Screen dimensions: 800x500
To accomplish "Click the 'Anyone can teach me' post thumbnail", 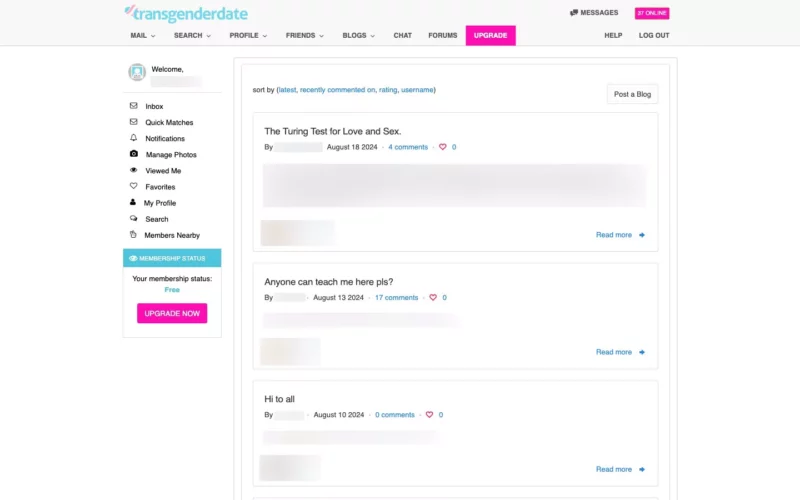I will click(290, 352).
